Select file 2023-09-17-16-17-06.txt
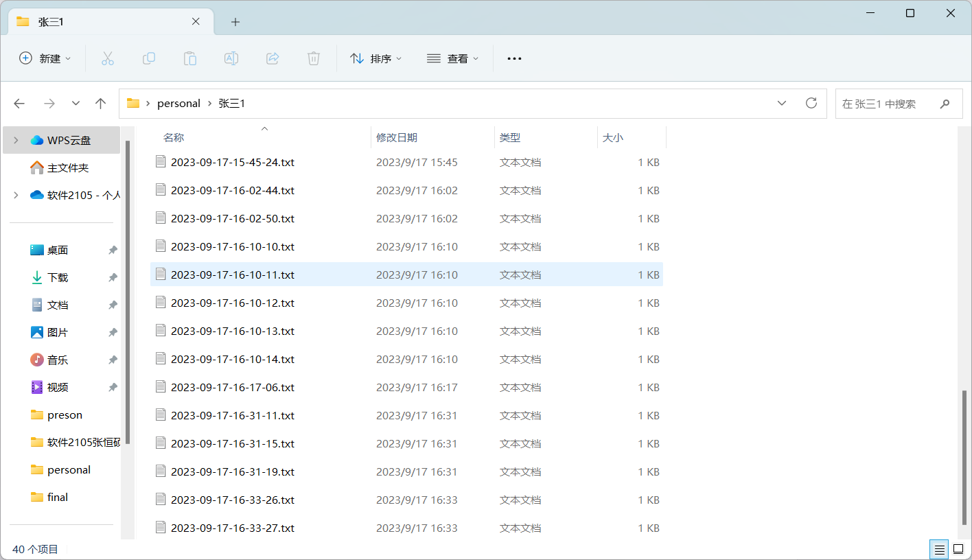 click(406, 387)
